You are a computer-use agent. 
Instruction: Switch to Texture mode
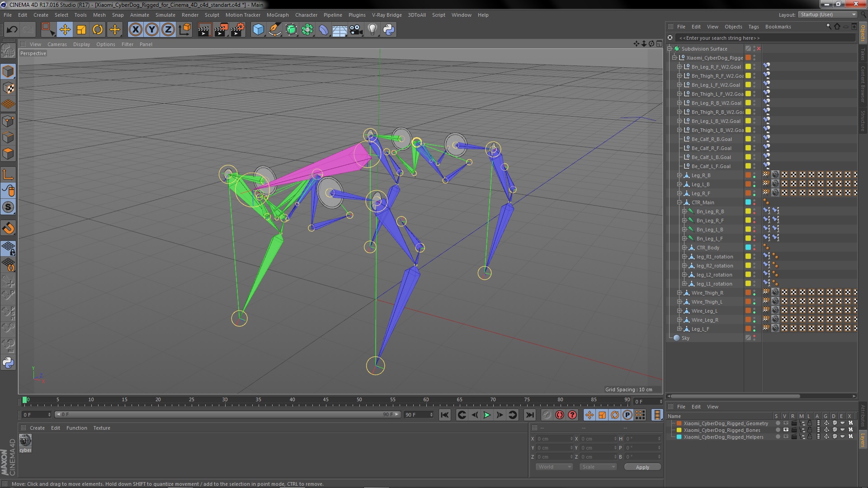[8, 88]
